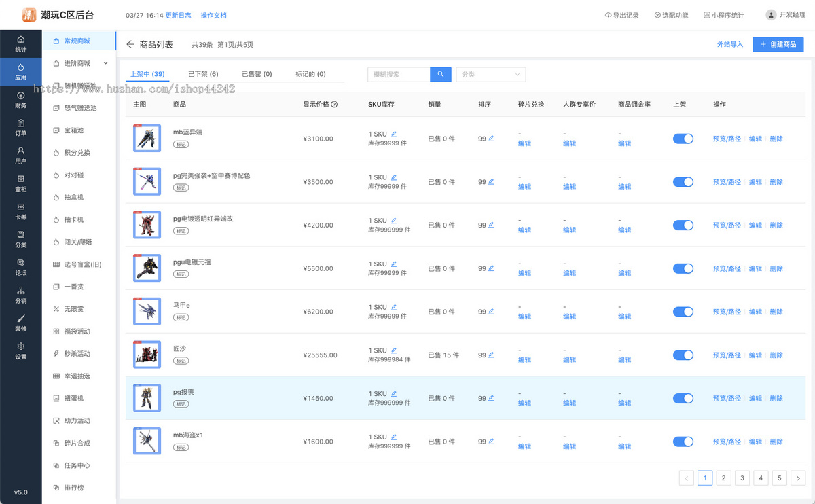Click 选配功能 in the top bar
The height and width of the screenshot is (504, 815).
point(671,15)
